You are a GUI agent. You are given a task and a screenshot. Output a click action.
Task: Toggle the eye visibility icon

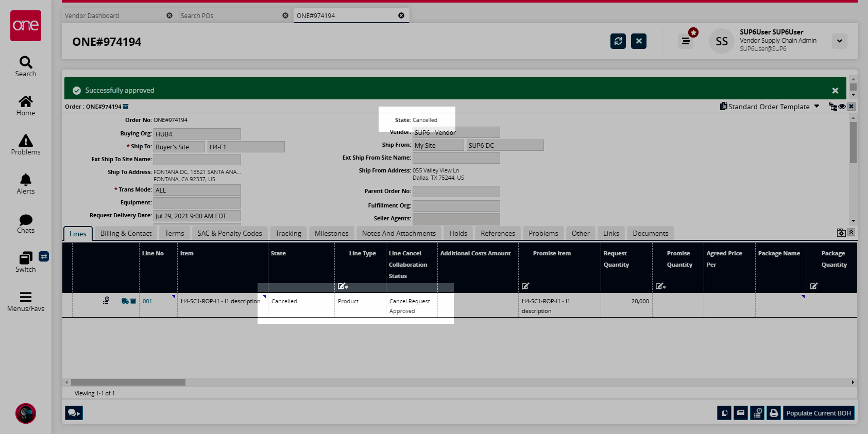click(842, 107)
